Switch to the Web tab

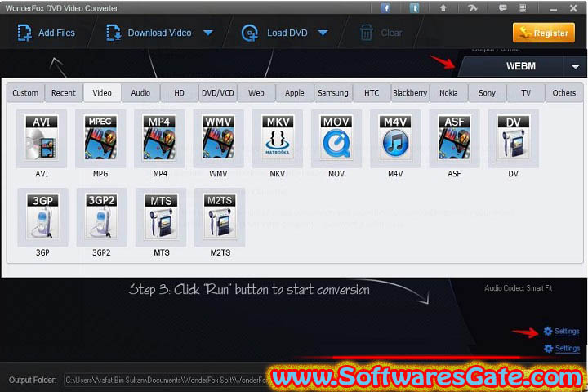256,93
